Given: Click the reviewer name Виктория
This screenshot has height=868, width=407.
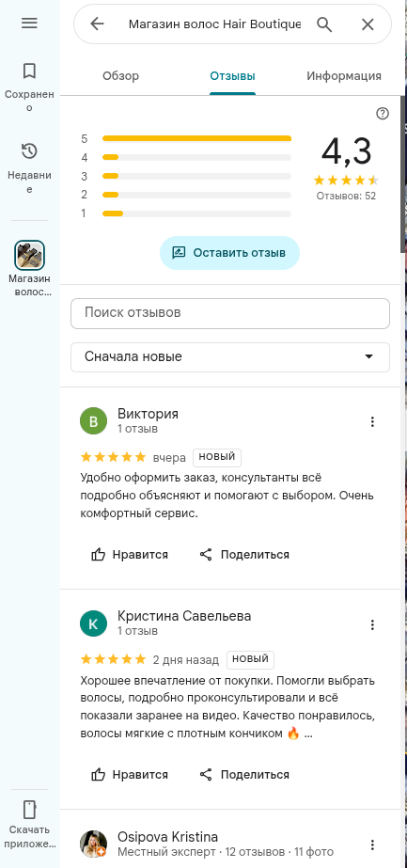Looking at the screenshot, I should (x=148, y=414).
